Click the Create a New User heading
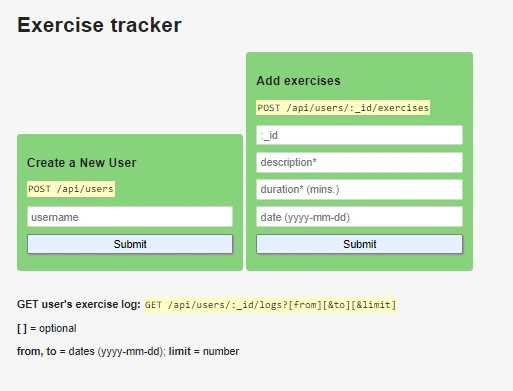 pos(82,163)
